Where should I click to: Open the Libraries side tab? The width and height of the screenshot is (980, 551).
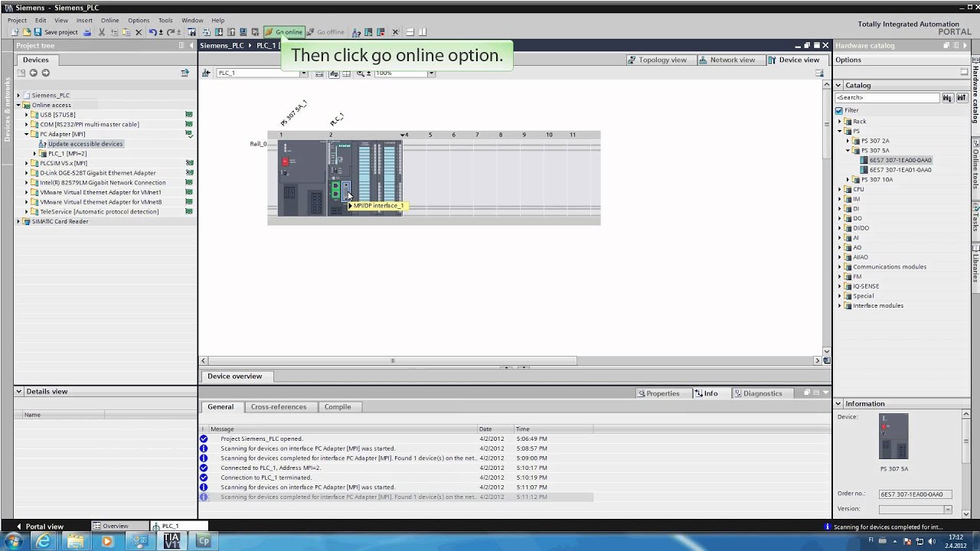pos(975,268)
